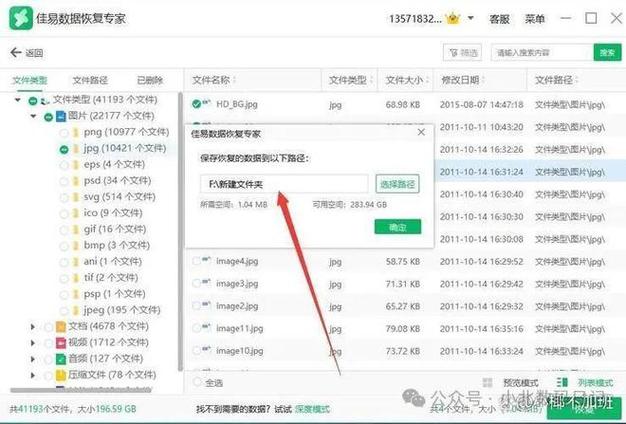The image size is (626, 424).
Task: Click the image3.jpg file icon
Action: 206,282
